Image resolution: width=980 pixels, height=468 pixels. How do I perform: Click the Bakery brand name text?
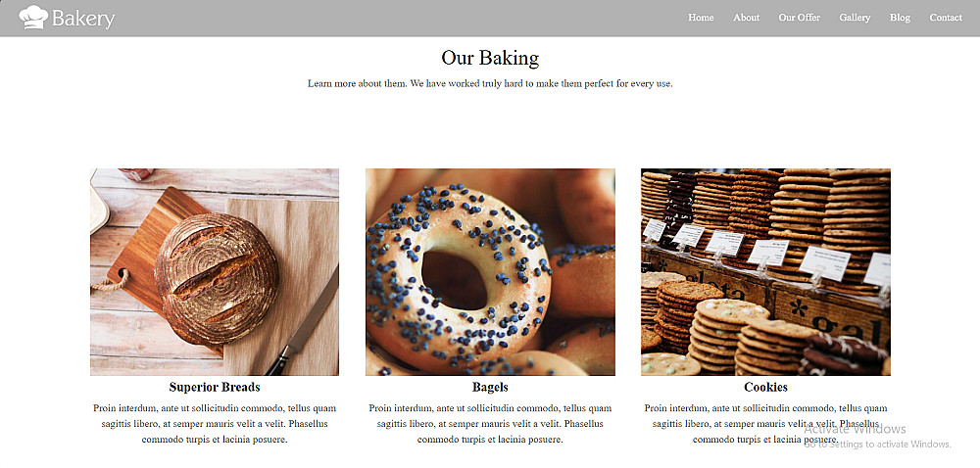[83, 18]
